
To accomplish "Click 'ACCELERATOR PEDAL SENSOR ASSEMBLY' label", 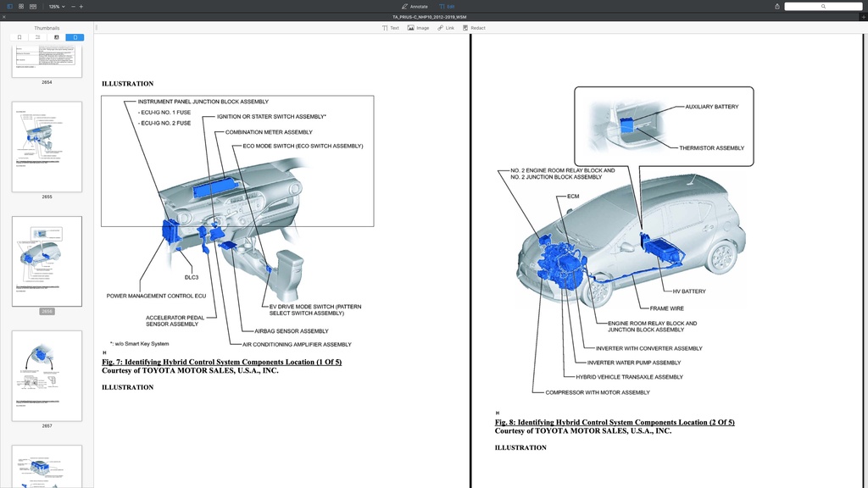I will click(x=175, y=321).
